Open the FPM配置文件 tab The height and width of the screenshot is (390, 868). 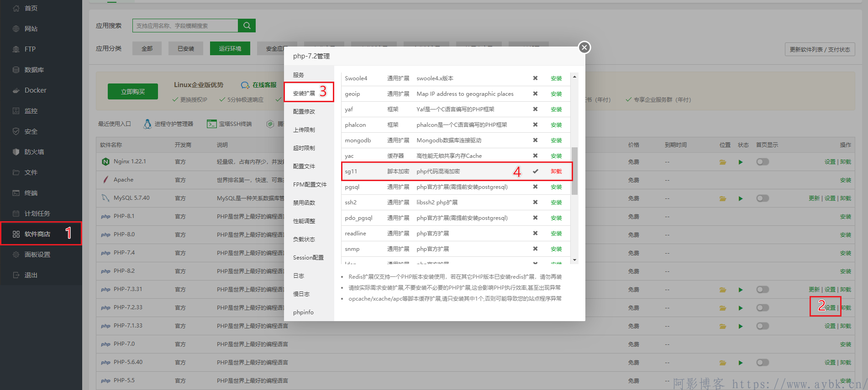pyautogui.click(x=309, y=184)
